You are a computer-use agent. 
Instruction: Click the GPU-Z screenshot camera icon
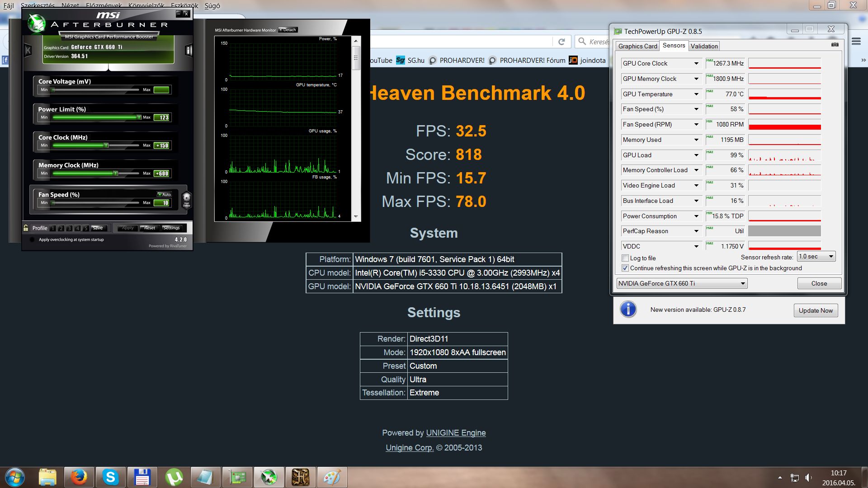[x=835, y=45]
